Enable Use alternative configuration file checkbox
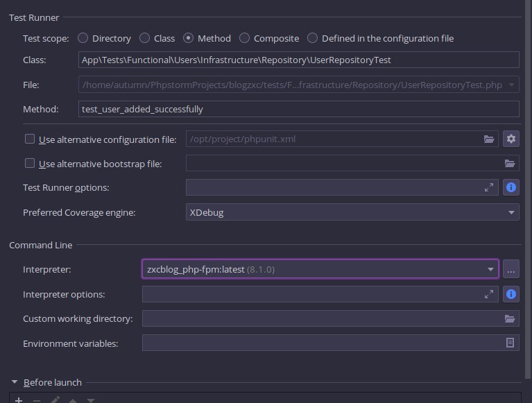The height and width of the screenshot is (403, 532). click(x=30, y=139)
